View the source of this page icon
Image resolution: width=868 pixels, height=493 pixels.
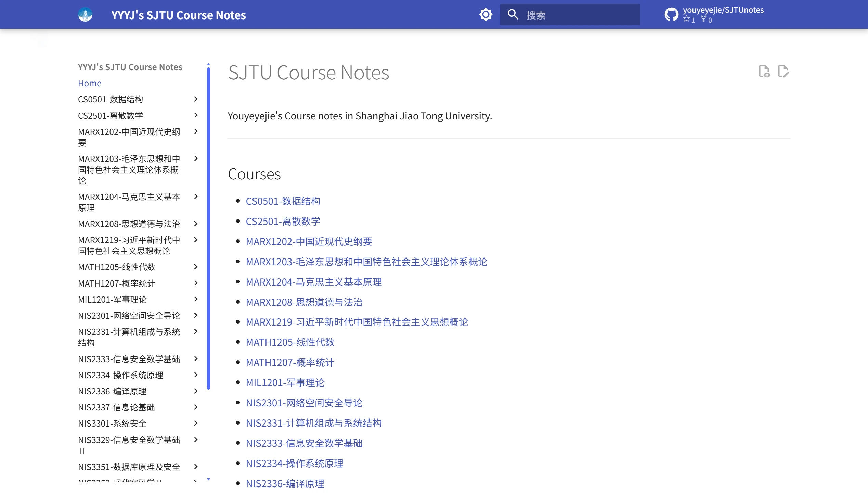(764, 71)
